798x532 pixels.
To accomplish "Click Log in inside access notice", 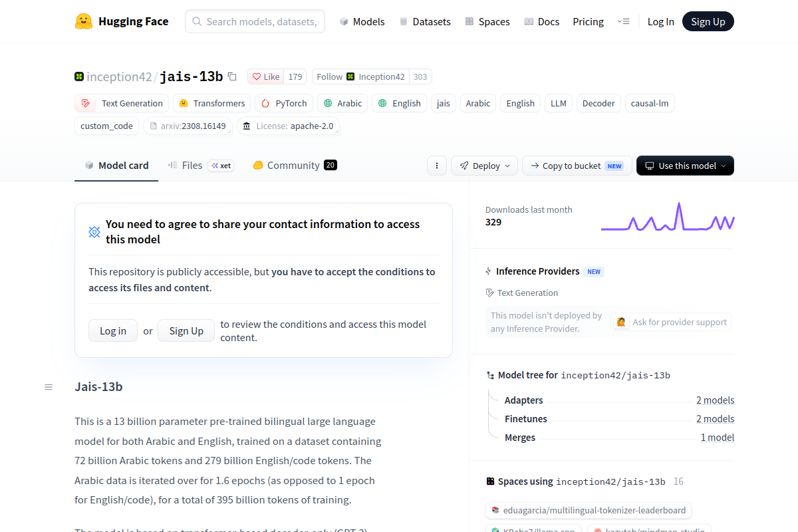I will click(113, 331).
